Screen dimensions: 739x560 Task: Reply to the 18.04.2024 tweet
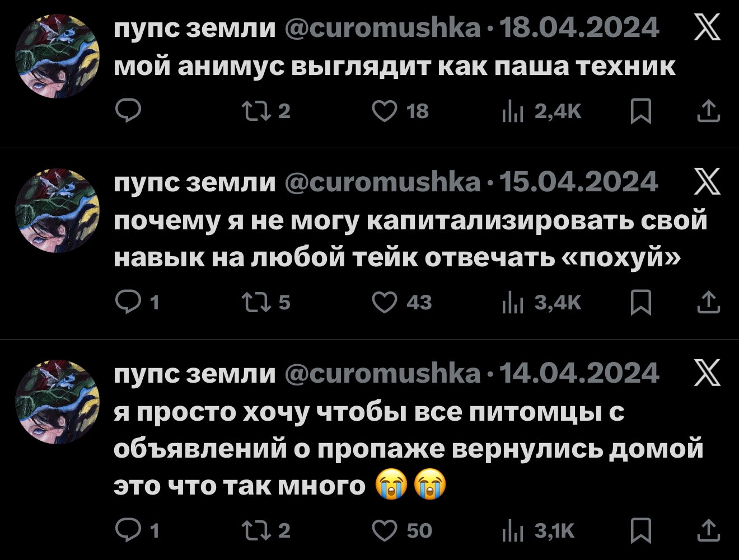(x=128, y=111)
